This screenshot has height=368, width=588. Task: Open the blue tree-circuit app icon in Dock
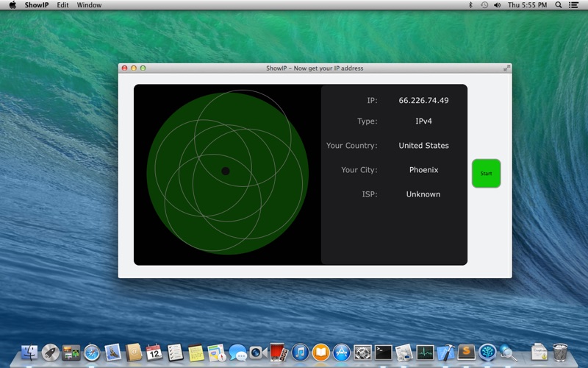pyautogui.click(x=487, y=353)
